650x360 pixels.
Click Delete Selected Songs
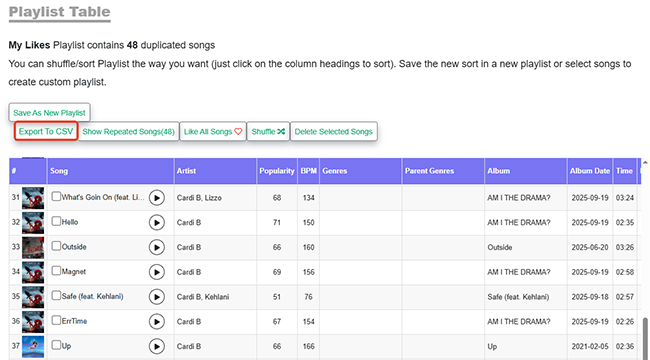334,131
